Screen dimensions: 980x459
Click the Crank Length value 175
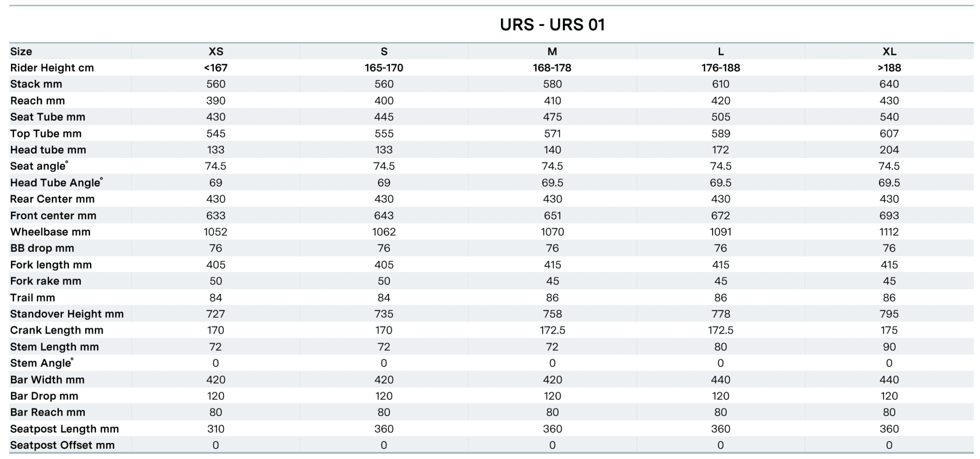click(x=889, y=330)
